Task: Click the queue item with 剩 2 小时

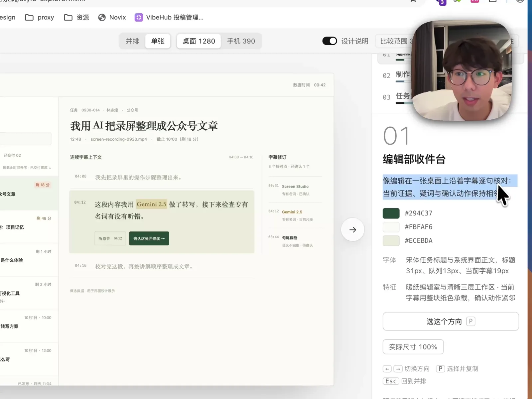Action: pos(29,293)
